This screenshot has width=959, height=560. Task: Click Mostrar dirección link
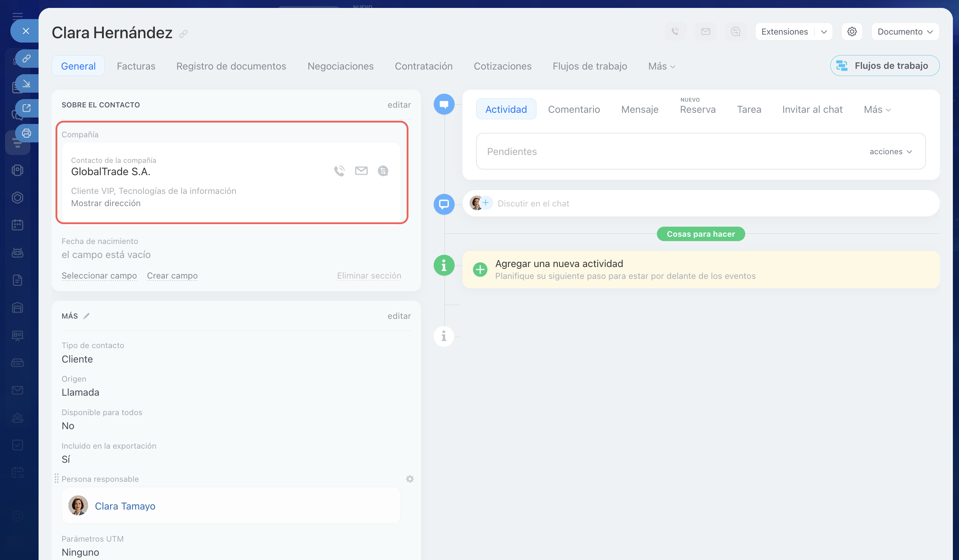[106, 203]
